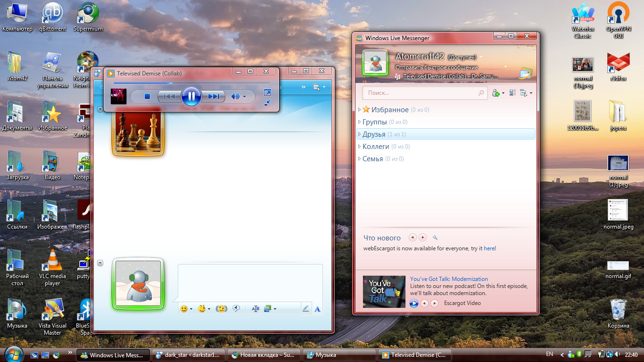Open the chat window menu icon

[317, 87]
